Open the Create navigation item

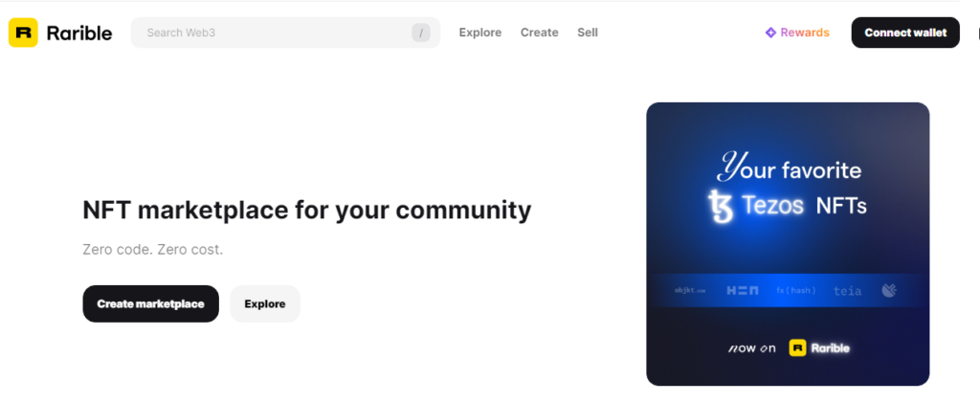coord(540,33)
